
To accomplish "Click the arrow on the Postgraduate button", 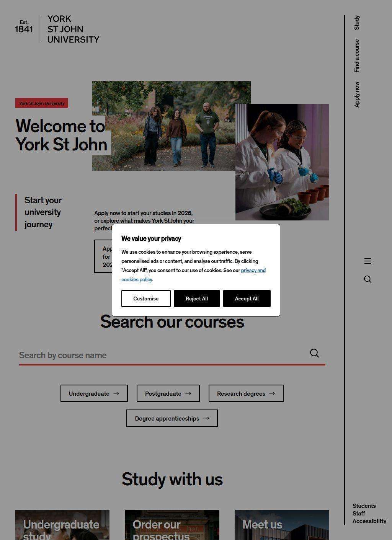I will point(188,393).
